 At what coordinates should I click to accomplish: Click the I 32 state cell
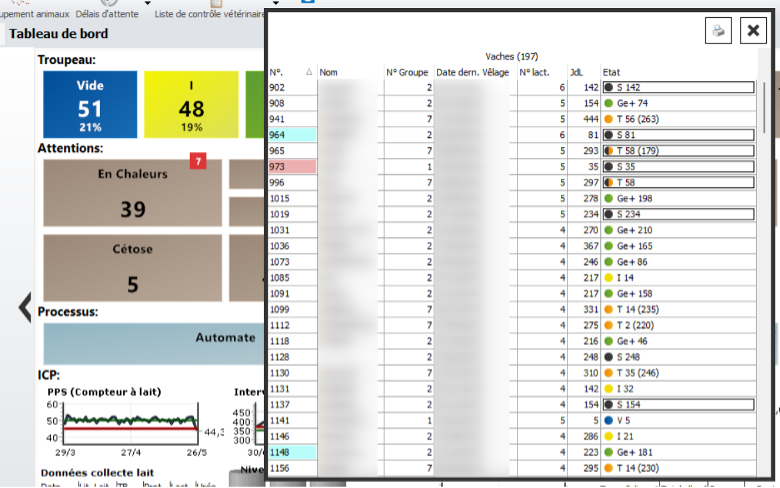tap(679, 389)
